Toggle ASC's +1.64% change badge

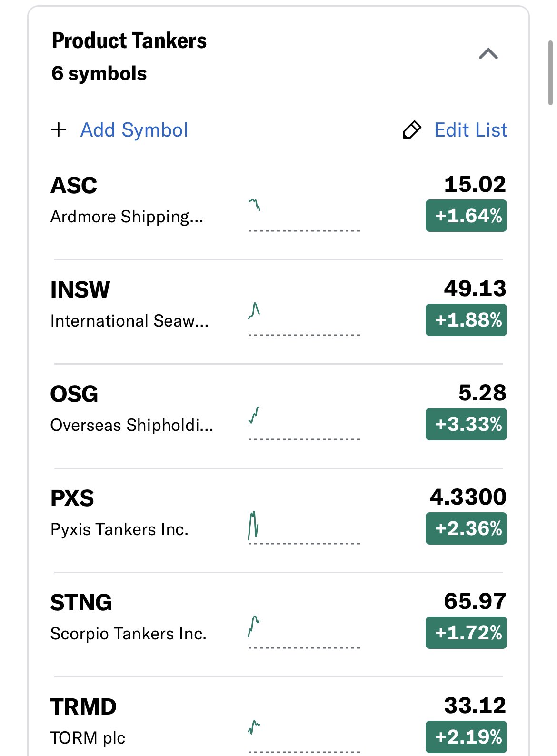[x=466, y=216]
